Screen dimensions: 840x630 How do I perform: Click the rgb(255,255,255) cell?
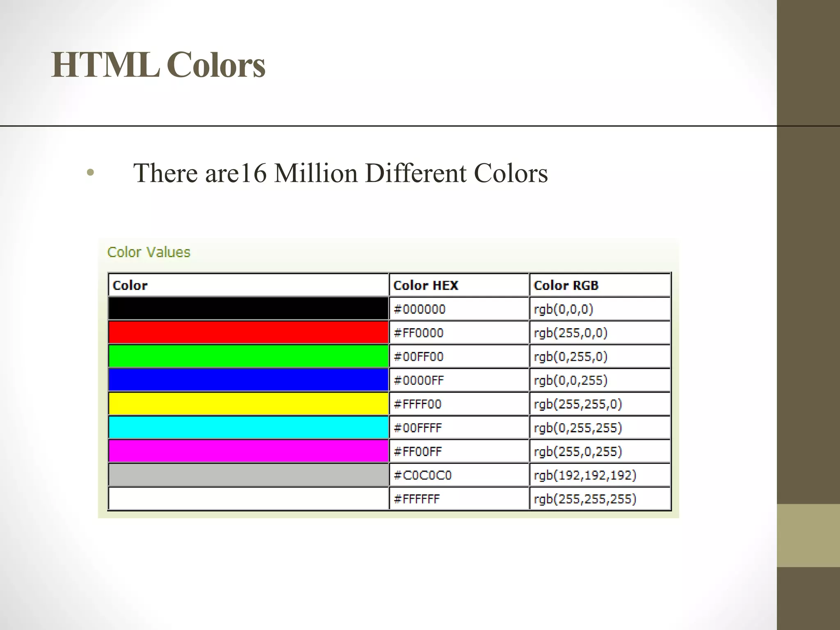coord(600,499)
